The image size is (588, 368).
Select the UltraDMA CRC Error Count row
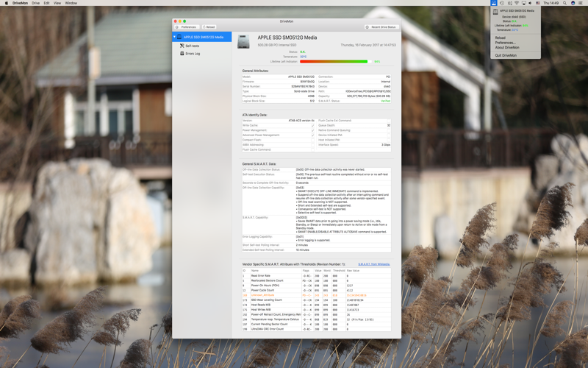316,329
